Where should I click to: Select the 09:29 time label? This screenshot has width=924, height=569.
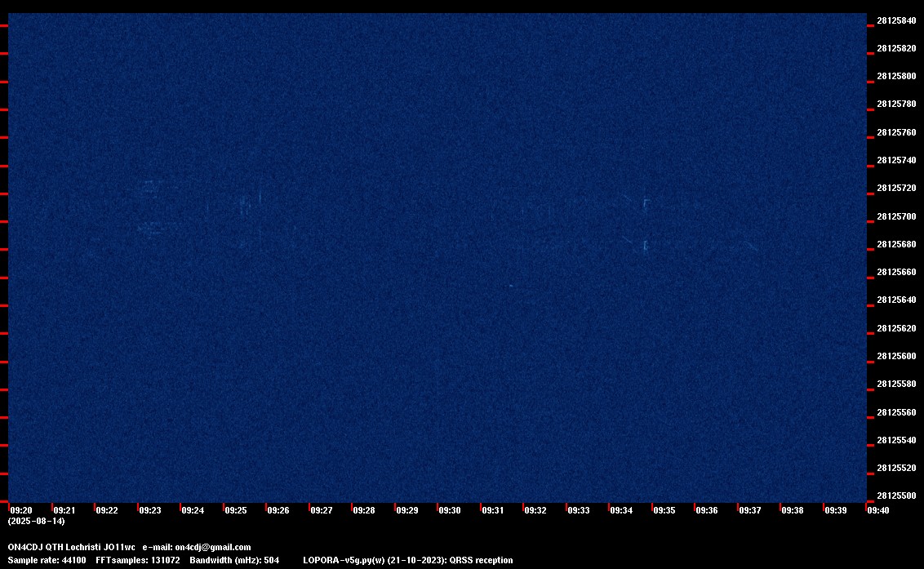(x=407, y=510)
